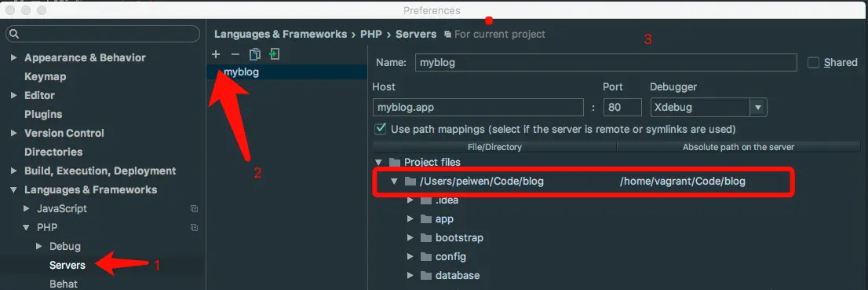Screen dimensions: 868x290
Task: Expand the bootstrap folder
Action: [410, 238]
